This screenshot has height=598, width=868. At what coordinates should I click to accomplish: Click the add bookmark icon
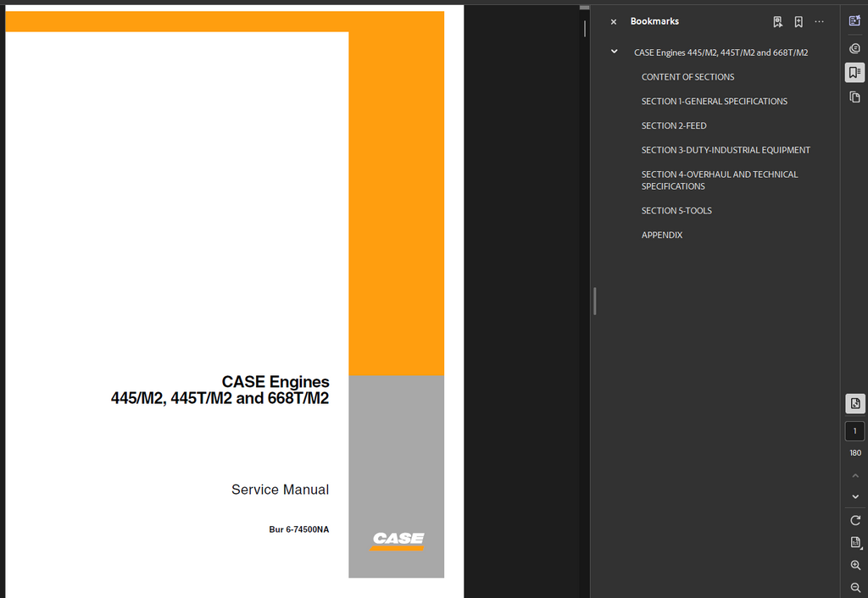798,21
